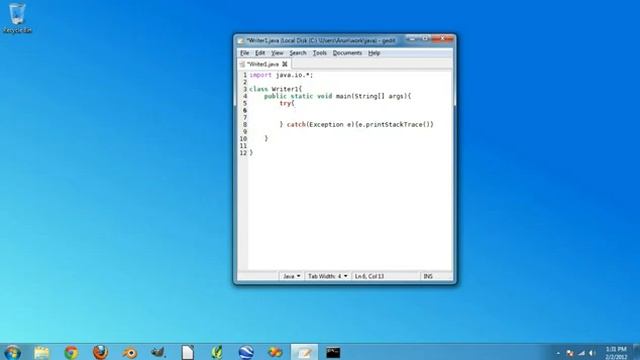Click the Show Desktop strip
This screenshot has height=360, width=640.
point(636,352)
